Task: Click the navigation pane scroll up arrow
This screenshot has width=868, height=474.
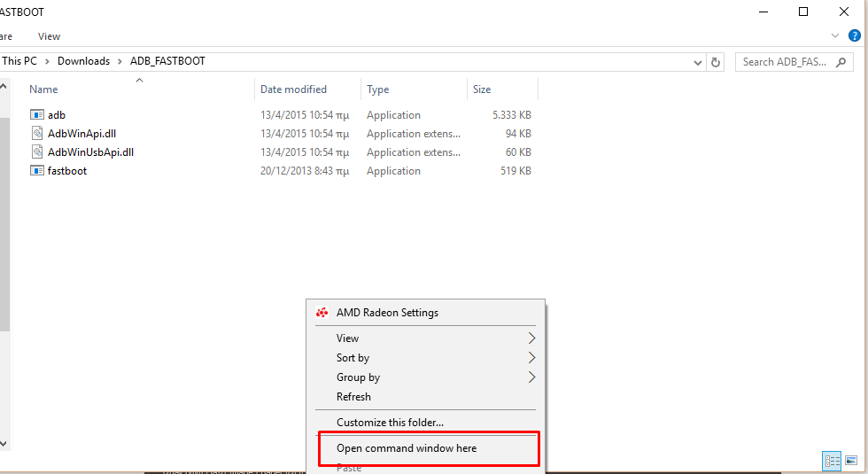Action: tap(4, 87)
